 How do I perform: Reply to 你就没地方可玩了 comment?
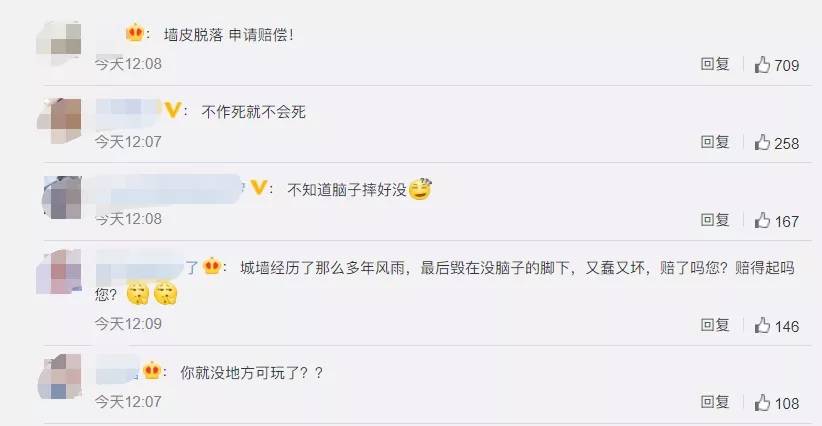[715, 402]
